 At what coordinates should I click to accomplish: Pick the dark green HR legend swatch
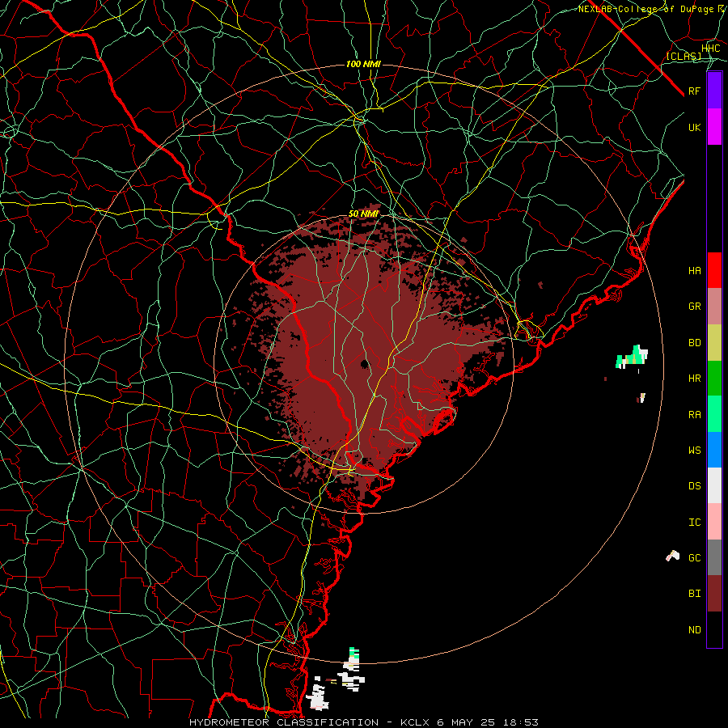click(x=714, y=378)
